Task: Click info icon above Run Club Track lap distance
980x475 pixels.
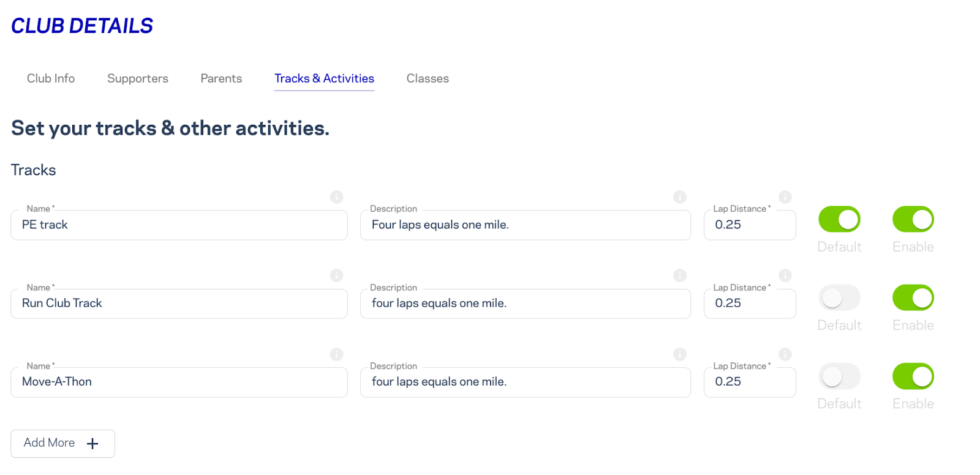Action: 785,275
